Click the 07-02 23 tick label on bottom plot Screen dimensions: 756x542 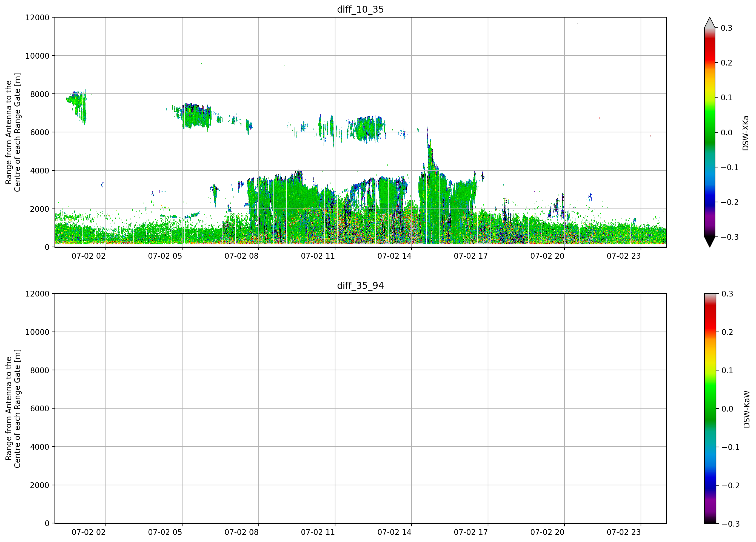coord(624,532)
